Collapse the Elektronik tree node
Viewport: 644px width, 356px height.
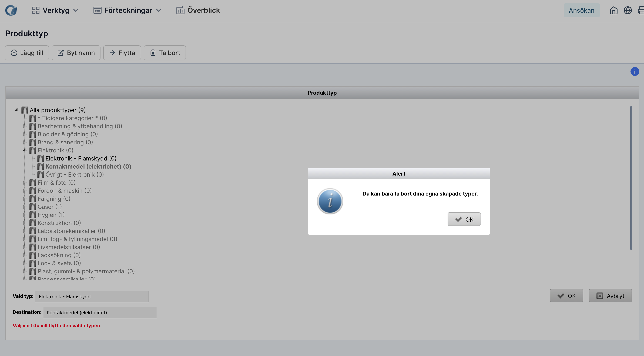pos(24,150)
